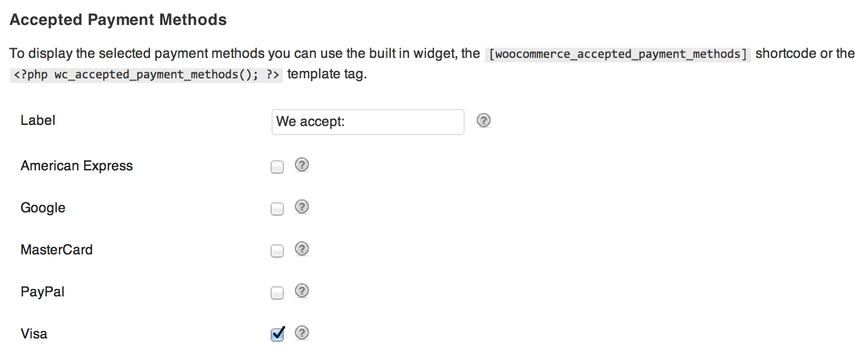Click help icon beside MasterCard checkbox
The height and width of the screenshot is (360, 868).
click(302, 249)
